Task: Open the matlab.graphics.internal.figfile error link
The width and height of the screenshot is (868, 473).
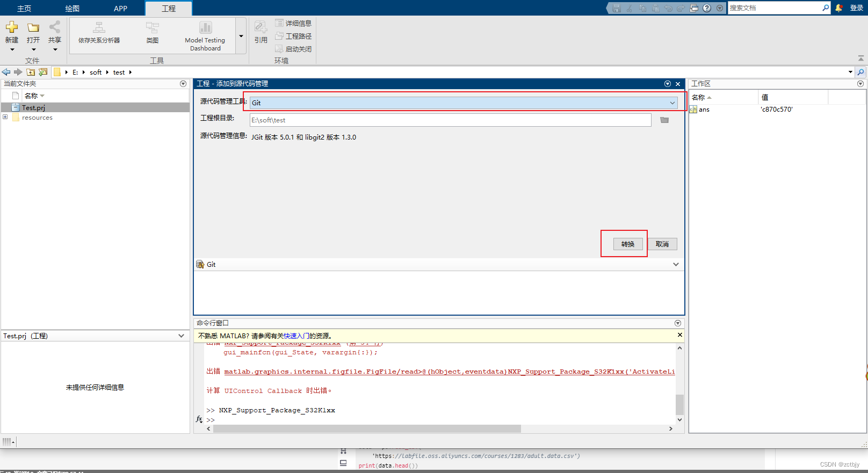Action: click(449, 372)
